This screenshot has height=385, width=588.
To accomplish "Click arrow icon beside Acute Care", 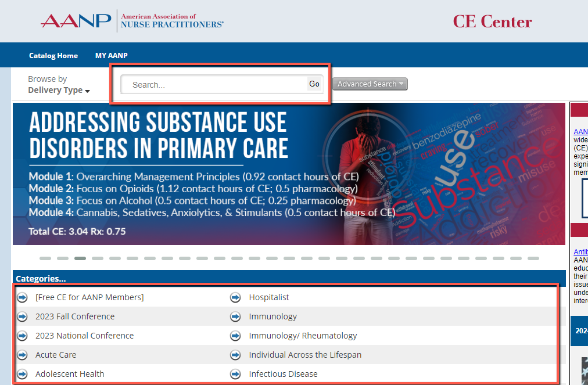I will (22, 355).
